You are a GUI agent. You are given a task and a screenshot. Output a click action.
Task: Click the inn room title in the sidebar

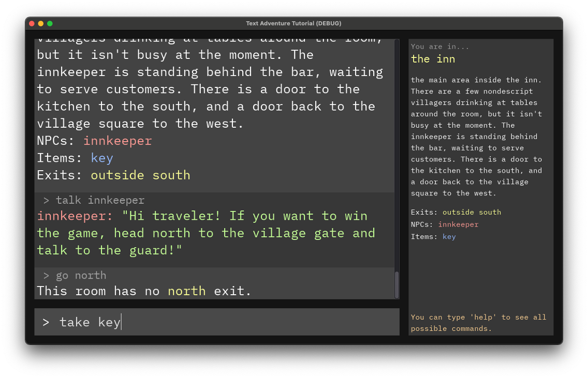point(433,59)
